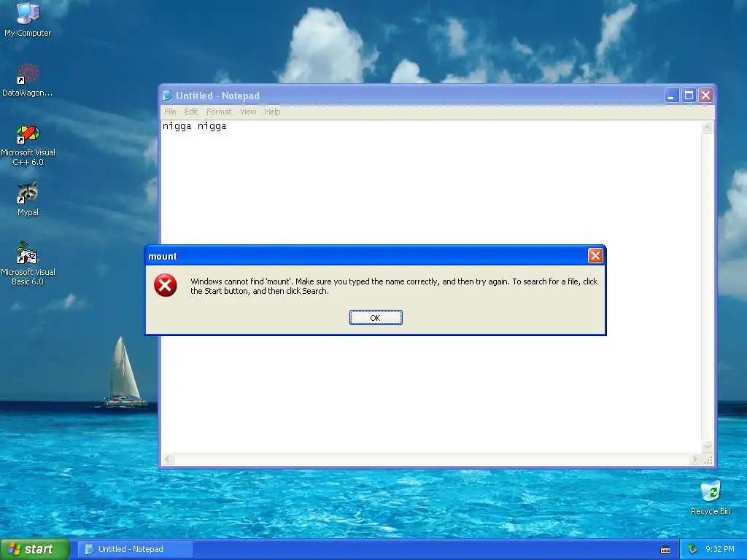Click the system tray network icon

coord(692,549)
